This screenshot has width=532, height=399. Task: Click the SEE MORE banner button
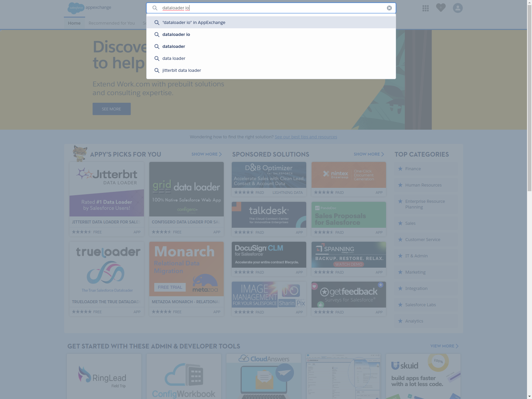click(x=111, y=109)
